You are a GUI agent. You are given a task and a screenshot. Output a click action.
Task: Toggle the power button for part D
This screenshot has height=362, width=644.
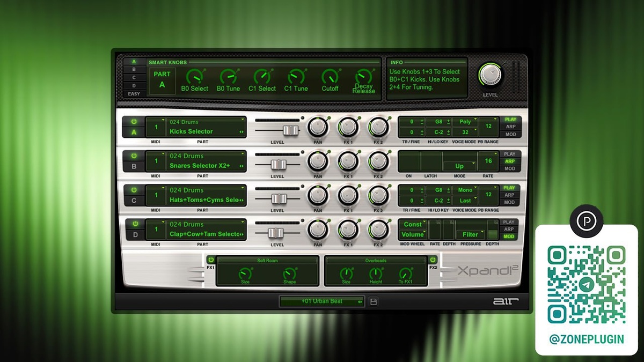tap(134, 224)
